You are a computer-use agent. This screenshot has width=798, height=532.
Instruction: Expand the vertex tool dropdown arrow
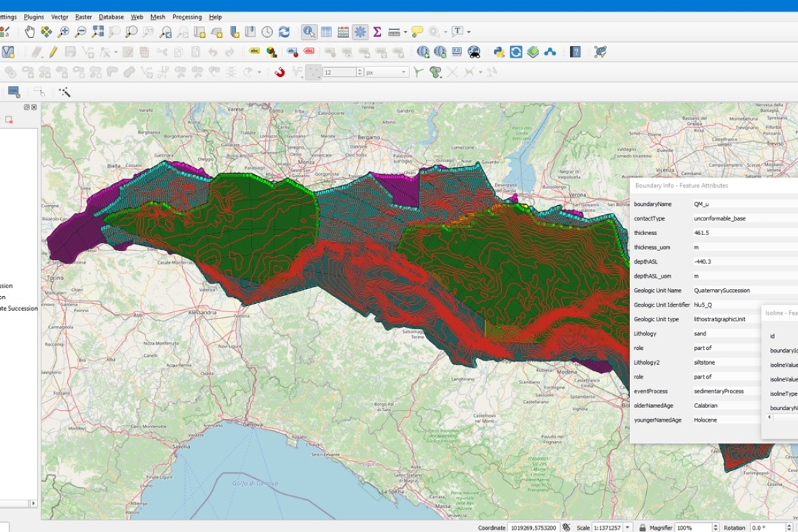tap(116, 52)
